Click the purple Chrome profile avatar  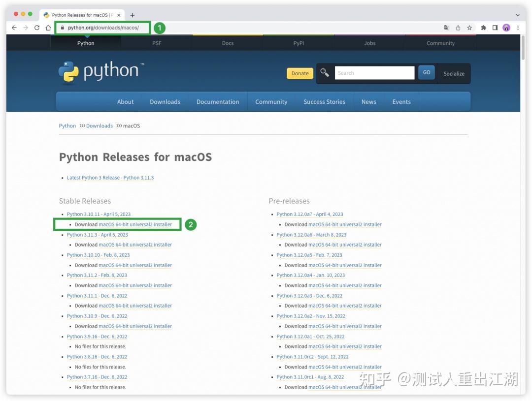[x=506, y=28]
